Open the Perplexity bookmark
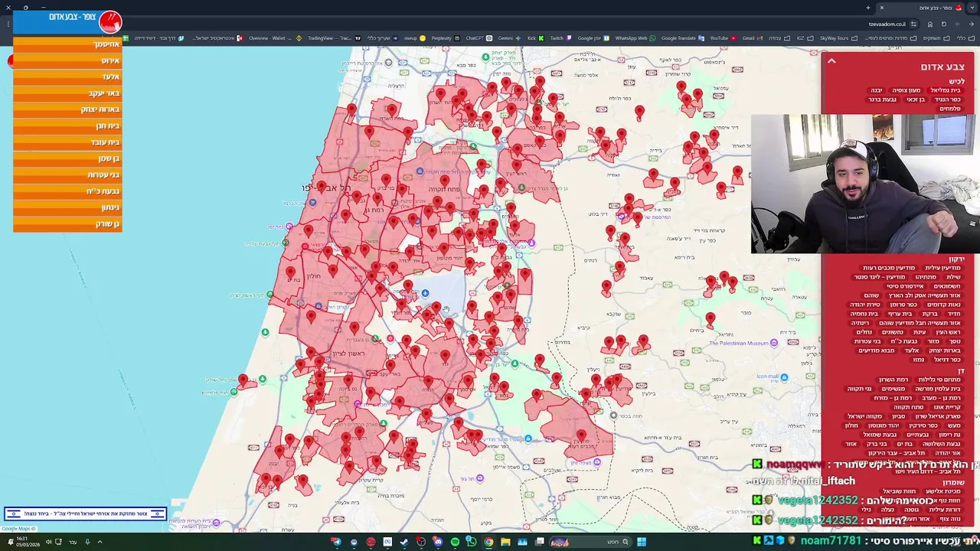 pyautogui.click(x=444, y=38)
